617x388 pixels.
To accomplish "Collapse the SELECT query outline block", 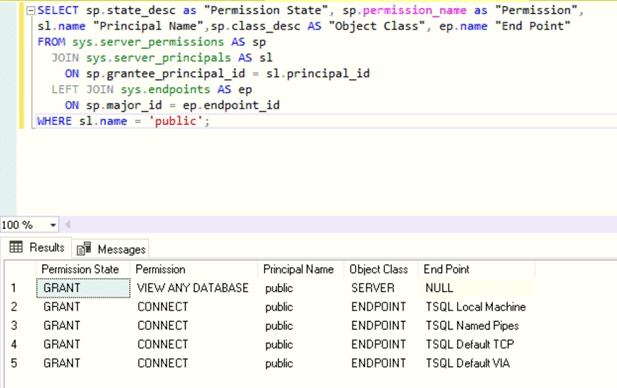I will 30,11.
